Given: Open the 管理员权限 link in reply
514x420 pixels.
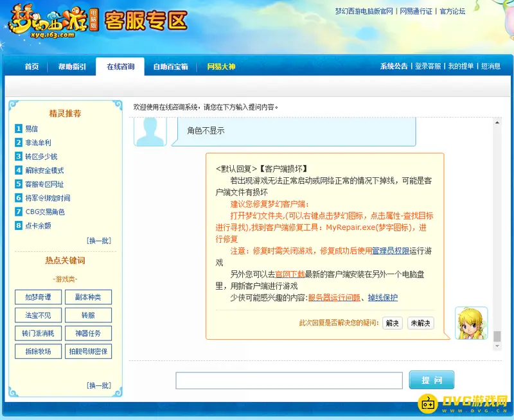Looking at the screenshot, I should point(391,251).
